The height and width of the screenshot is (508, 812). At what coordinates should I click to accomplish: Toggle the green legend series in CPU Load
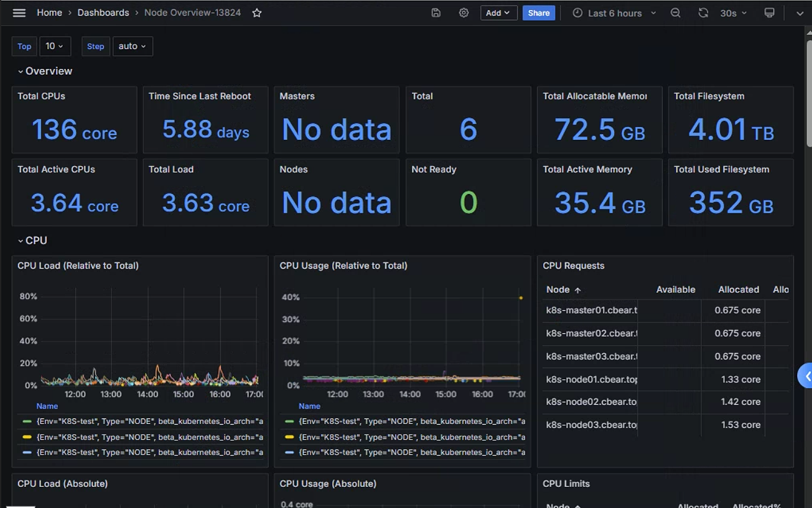[x=27, y=422]
